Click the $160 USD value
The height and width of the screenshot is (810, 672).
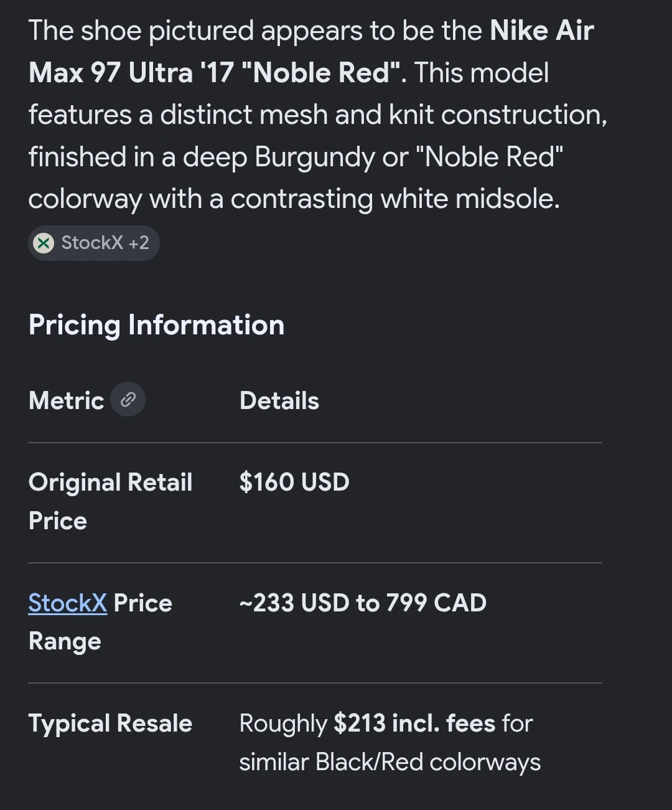tap(294, 482)
